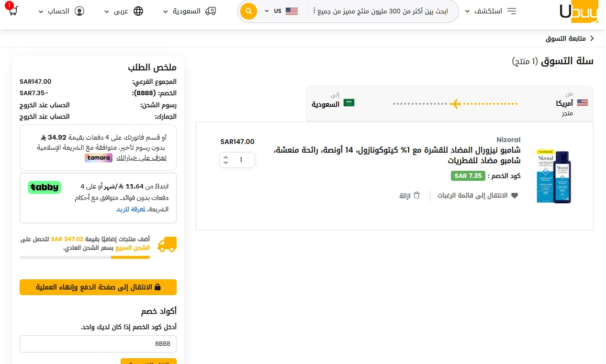Click the أكواد خصم heading
Image resolution: width=606 pixels, height=364 pixels.
158,311
